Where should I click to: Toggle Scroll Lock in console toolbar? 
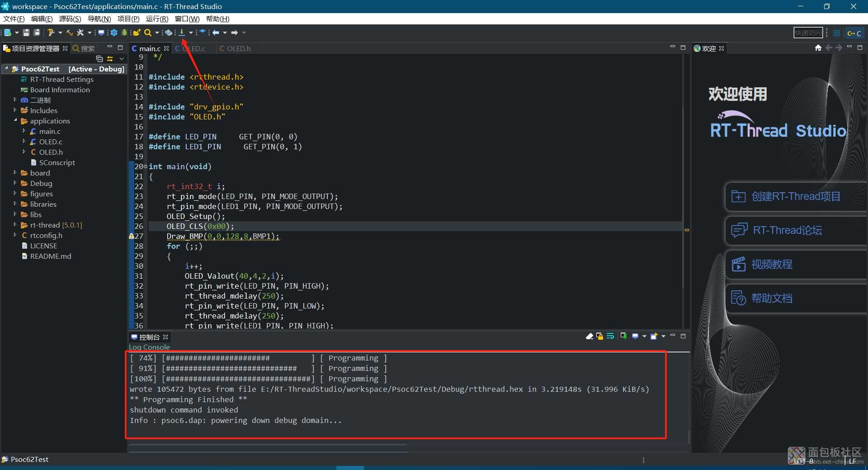pyautogui.click(x=600, y=336)
